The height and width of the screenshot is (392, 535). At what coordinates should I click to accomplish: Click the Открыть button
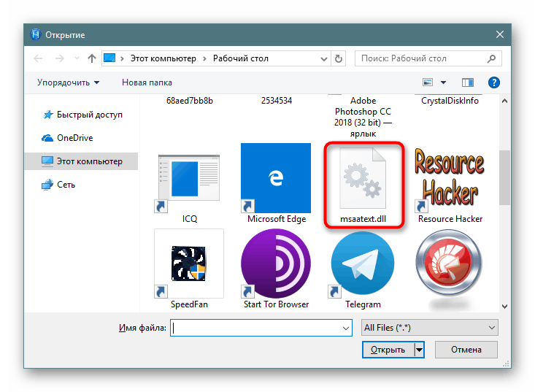coord(388,350)
